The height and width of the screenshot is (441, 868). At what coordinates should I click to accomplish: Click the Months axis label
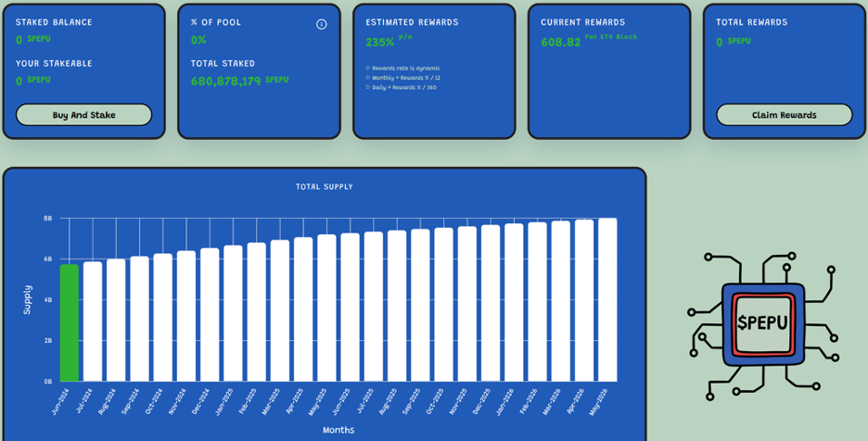(338, 430)
